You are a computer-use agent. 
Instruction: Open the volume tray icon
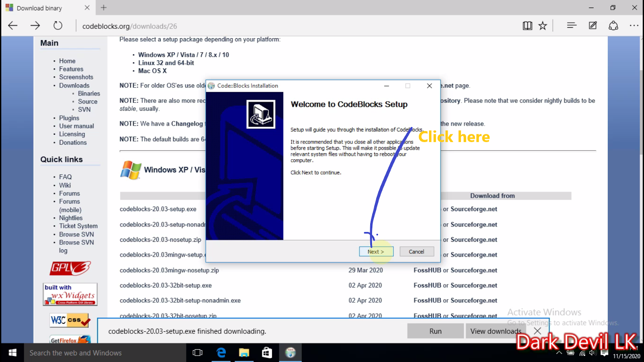coord(592,353)
